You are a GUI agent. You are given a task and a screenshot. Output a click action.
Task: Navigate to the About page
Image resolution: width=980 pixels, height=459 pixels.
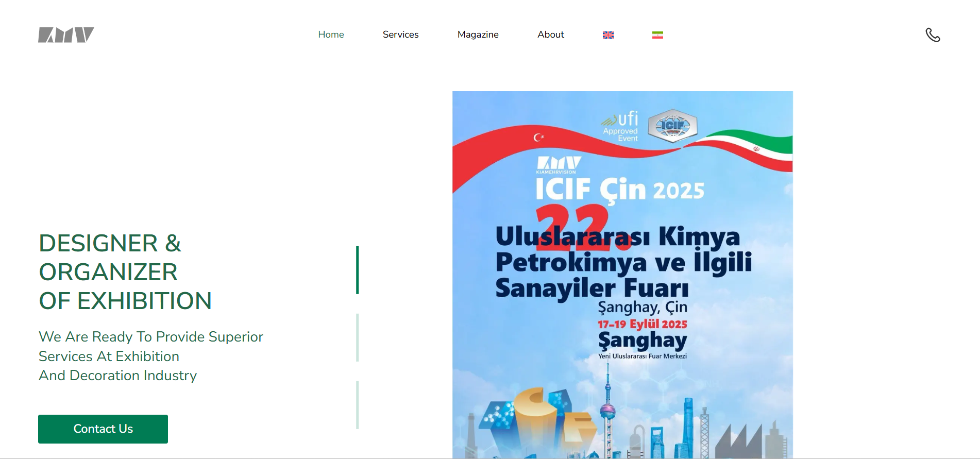(x=550, y=35)
